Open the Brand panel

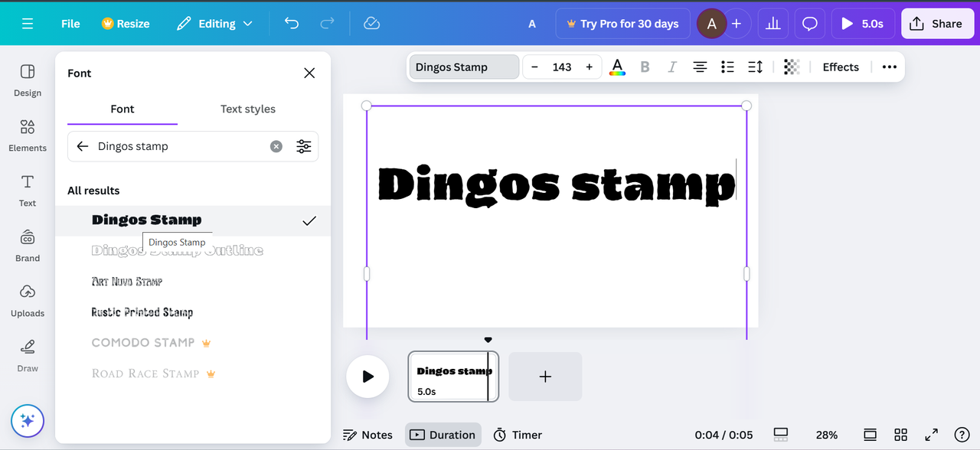pos(28,246)
